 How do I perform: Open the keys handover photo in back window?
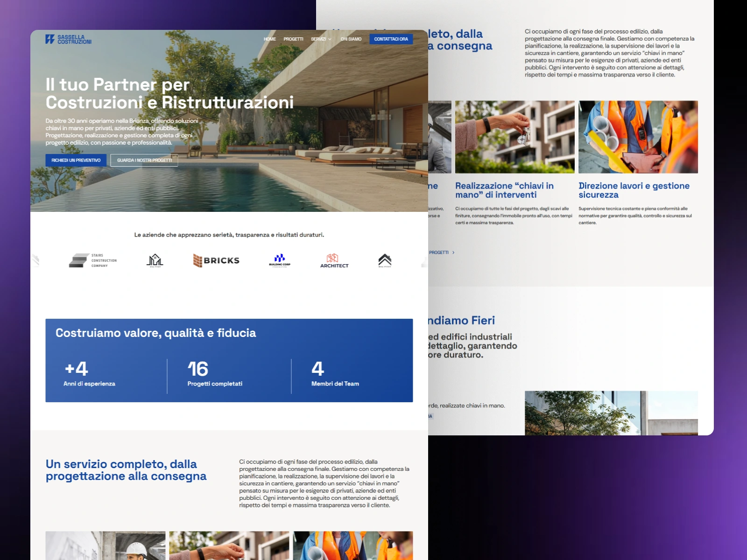pyautogui.click(x=515, y=137)
